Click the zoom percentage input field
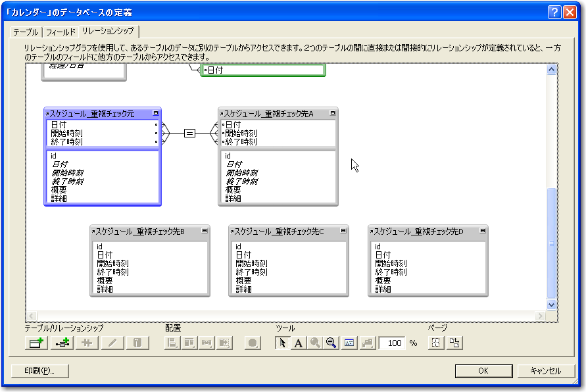The image size is (586, 392). pyautogui.click(x=394, y=343)
